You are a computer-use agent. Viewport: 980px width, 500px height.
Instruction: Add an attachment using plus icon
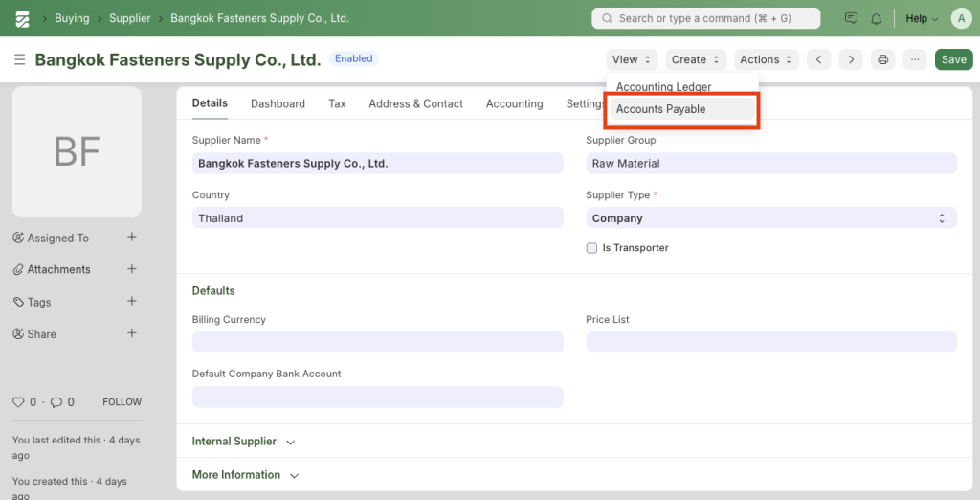[132, 269]
